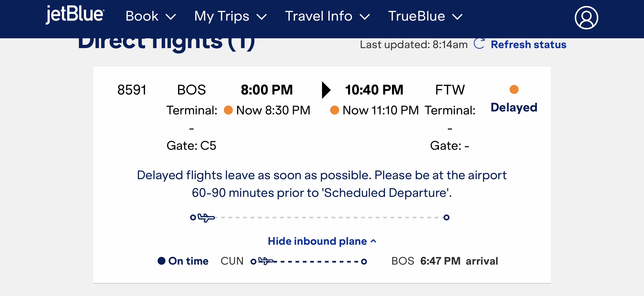Viewport: 644px width, 296px height.
Task: Click the blue On time status dot
Action: coord(162,261)
